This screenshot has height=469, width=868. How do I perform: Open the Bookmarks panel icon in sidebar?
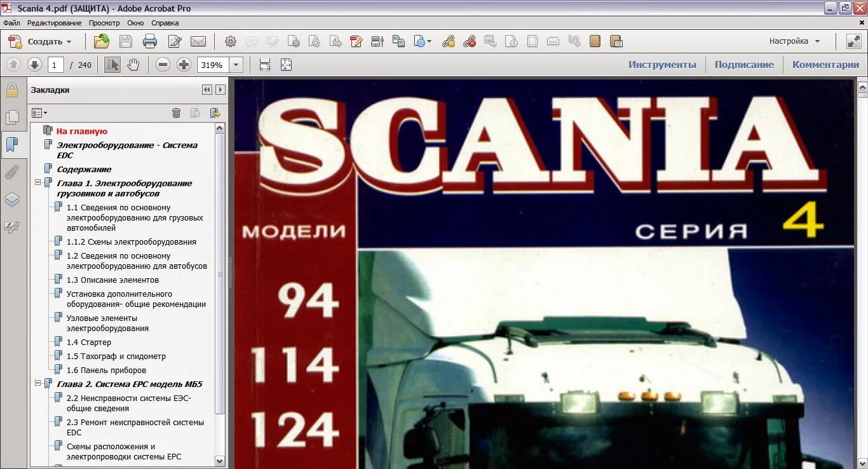point(12,145)
